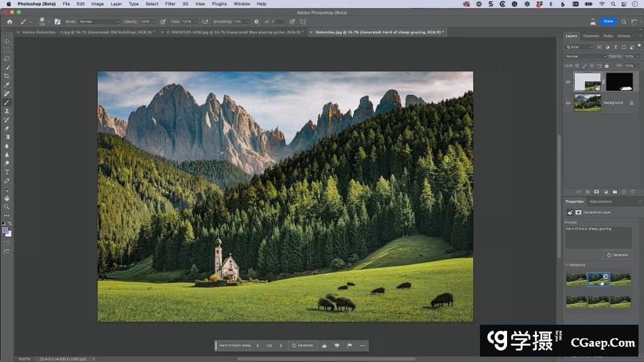Pick the Type tool
This screenshot has height=362, width=644.
7,172
